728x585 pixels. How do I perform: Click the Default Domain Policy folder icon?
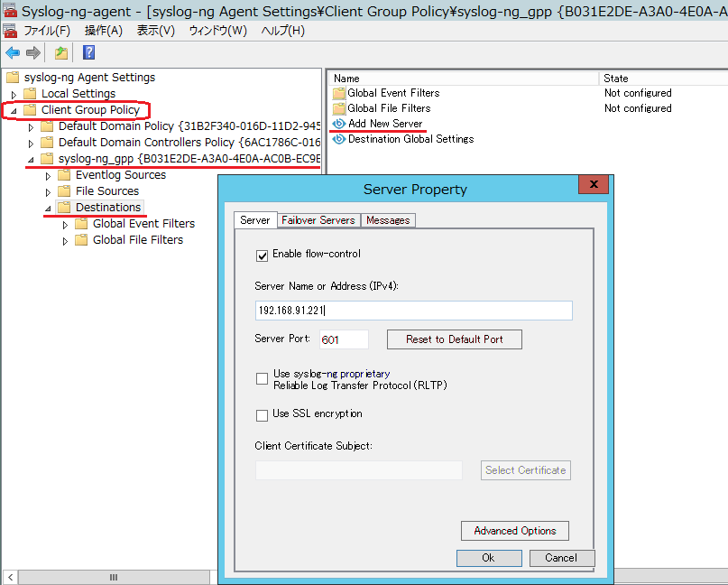pyautogui.click(x=47, y=125)
